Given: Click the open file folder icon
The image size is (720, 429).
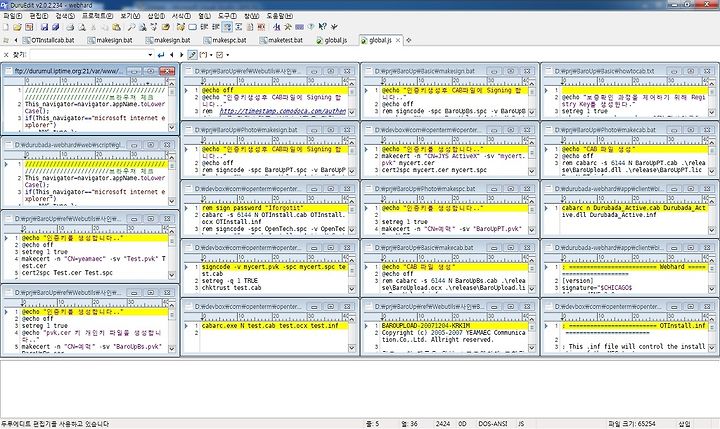Looking at the screenshot, I should (x=17, y=27).
